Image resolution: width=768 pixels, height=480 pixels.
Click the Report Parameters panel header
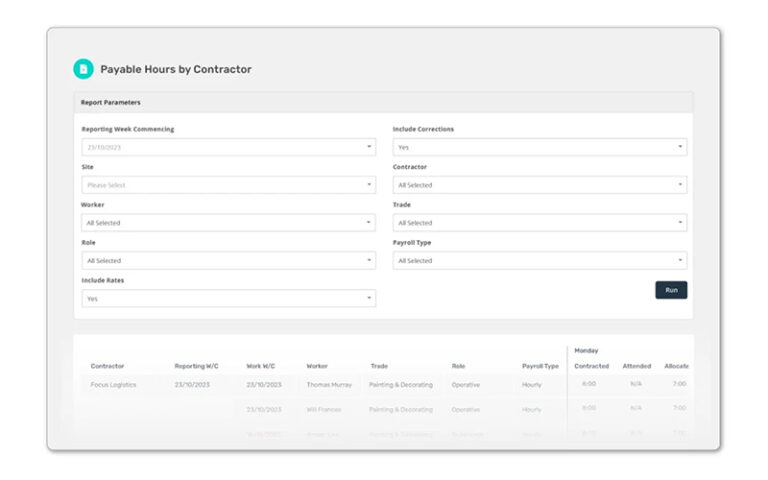pyautogui.click(x=383, y=102)
